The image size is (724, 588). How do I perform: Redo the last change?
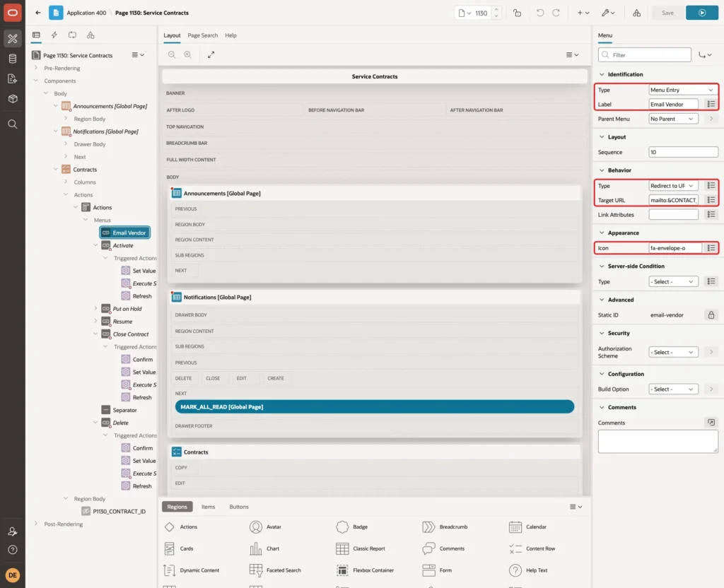coord(556,13)
